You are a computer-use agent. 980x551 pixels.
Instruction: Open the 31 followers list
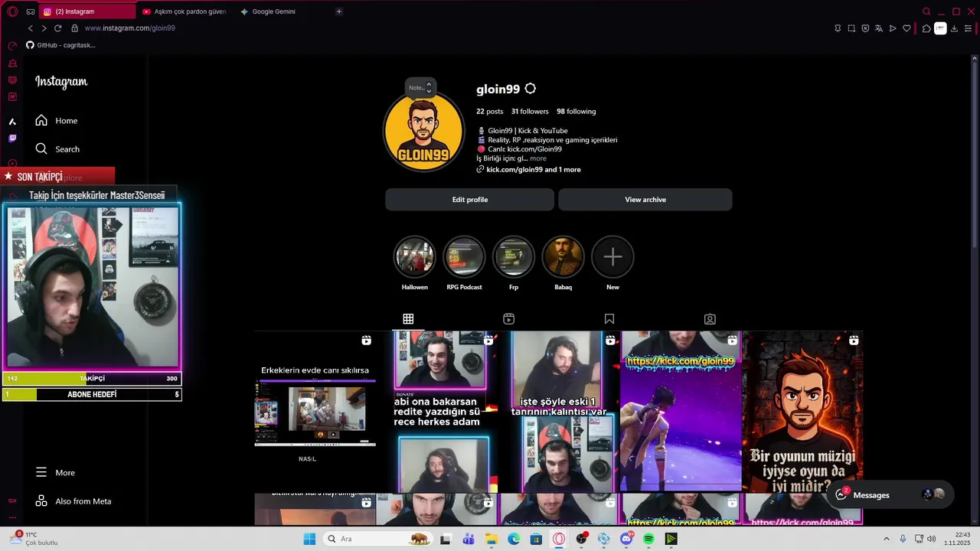[530, 112]
